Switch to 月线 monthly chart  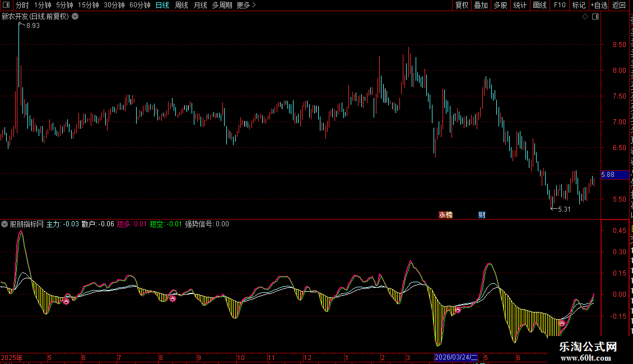[200, 5]
